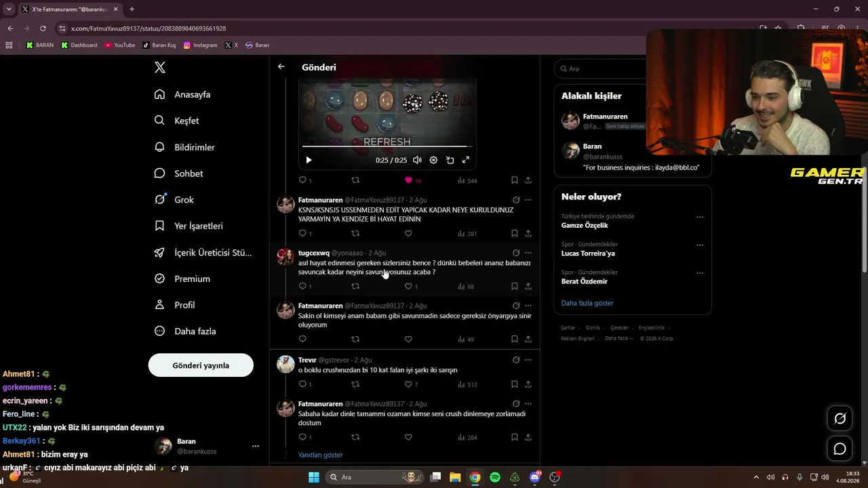View analytics of Trevır's post with 513 views
Viewport: 868px width, 488px height.
(467, 384)
